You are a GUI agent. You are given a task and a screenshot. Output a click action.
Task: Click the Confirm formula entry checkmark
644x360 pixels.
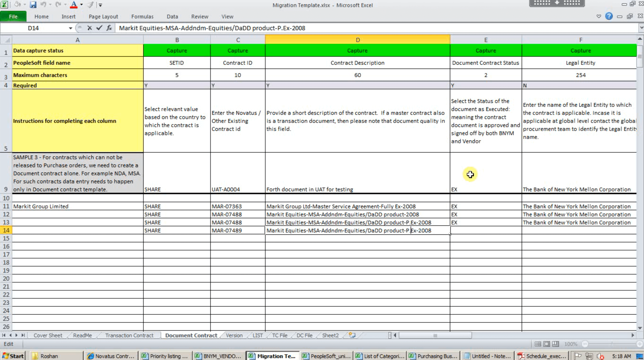click(x=99, y=28)
